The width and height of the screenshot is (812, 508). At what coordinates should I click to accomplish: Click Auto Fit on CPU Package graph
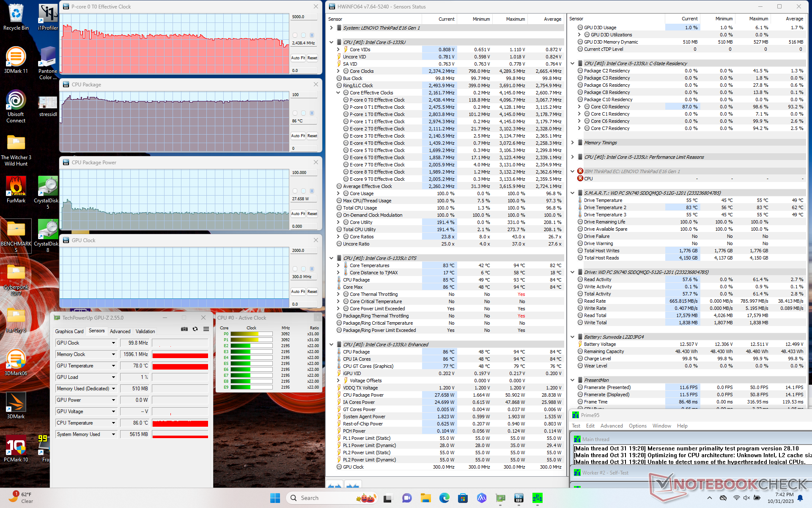click(x=298, y=136)
